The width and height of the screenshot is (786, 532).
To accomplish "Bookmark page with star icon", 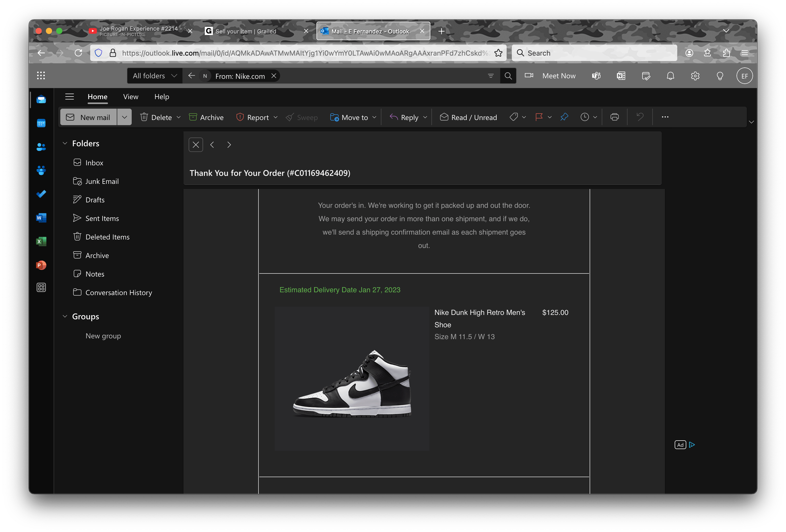I will [x=498, y=53].
